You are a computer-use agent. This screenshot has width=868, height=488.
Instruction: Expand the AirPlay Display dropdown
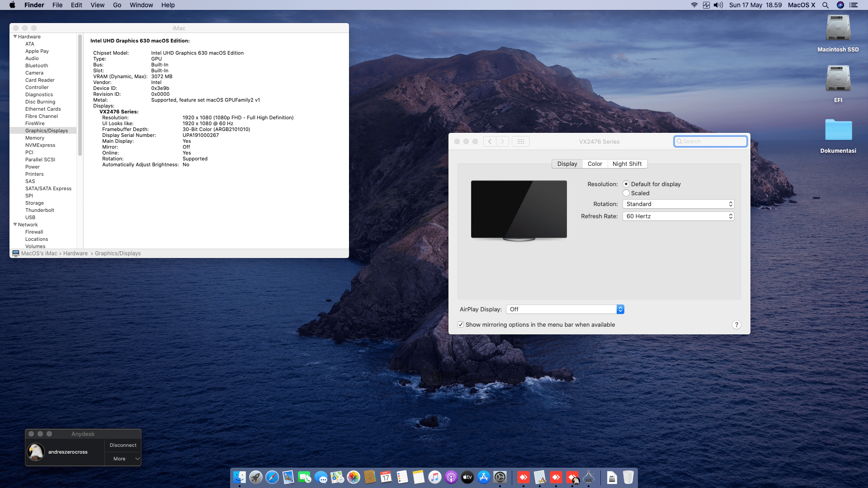click(x=565, y=309)
